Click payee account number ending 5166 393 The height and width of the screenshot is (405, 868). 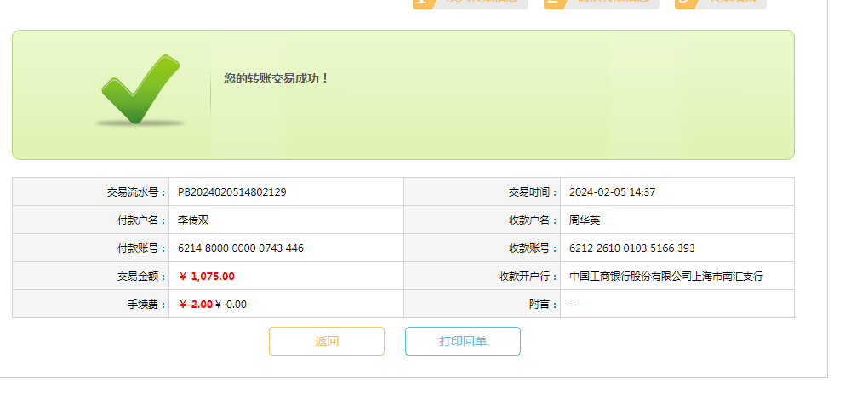tap(631, 248)
